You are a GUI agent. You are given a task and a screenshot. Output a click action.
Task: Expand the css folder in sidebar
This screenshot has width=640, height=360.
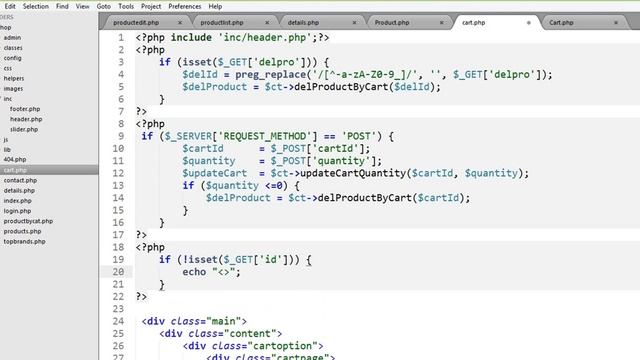[8, 68]
